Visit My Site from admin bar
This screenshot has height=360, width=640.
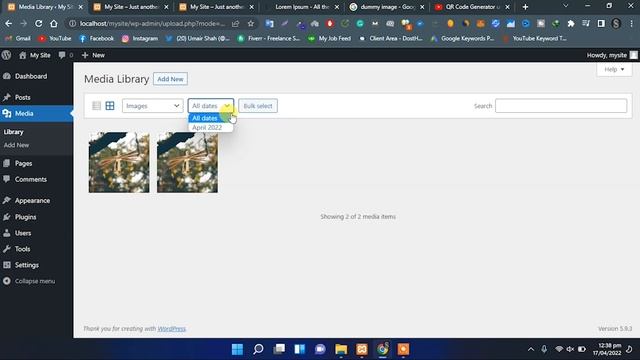pos(35,55)
